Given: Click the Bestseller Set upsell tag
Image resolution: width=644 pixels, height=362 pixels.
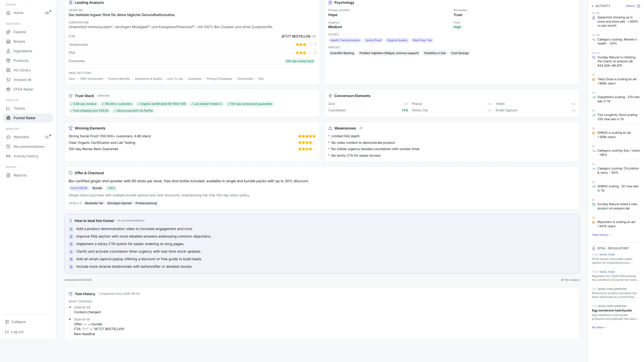Looking at the screenshot, I should pos(94,203).
